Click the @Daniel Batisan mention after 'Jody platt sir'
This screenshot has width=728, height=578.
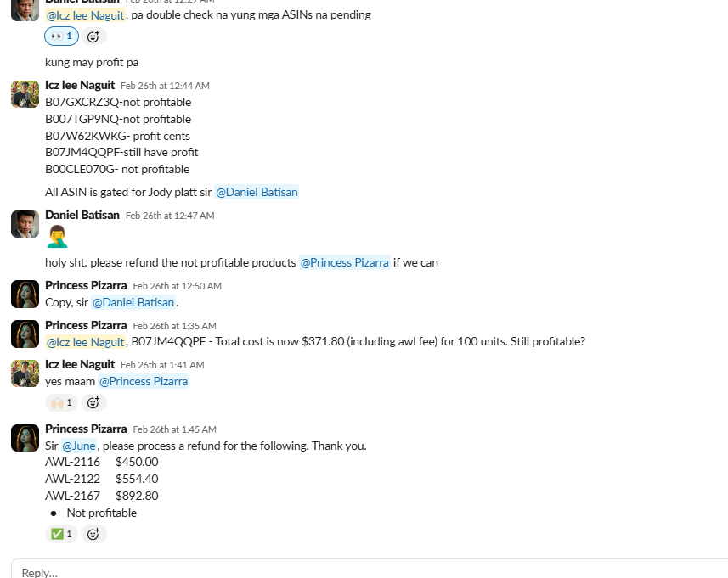pyautogui.click(x=257, y=193)
